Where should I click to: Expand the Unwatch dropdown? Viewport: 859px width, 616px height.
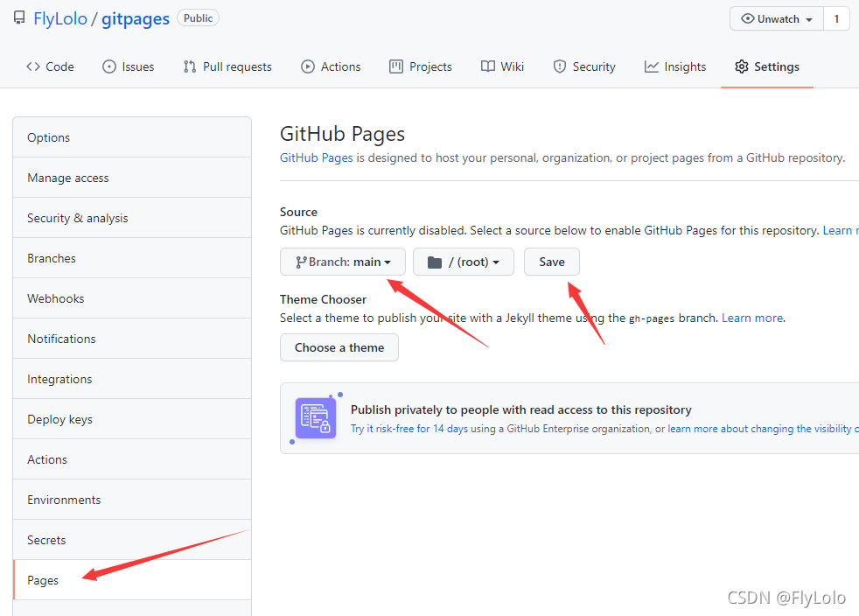pyautogui.click(x=776, y=18)
